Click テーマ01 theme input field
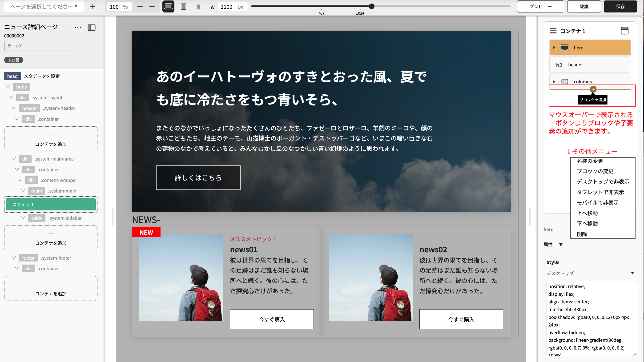Viewport: 644px width, 362px height. (38, 46)
